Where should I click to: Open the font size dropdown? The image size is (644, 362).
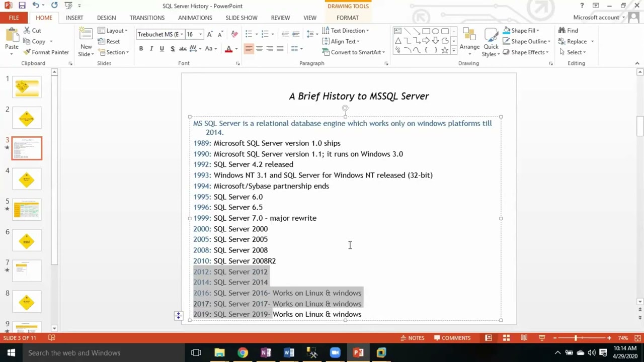pyautogui.click(x=201, y=34)
